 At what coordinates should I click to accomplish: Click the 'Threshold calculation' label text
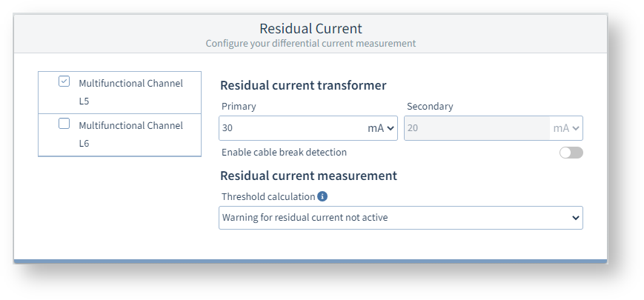(x=268, y=197)
